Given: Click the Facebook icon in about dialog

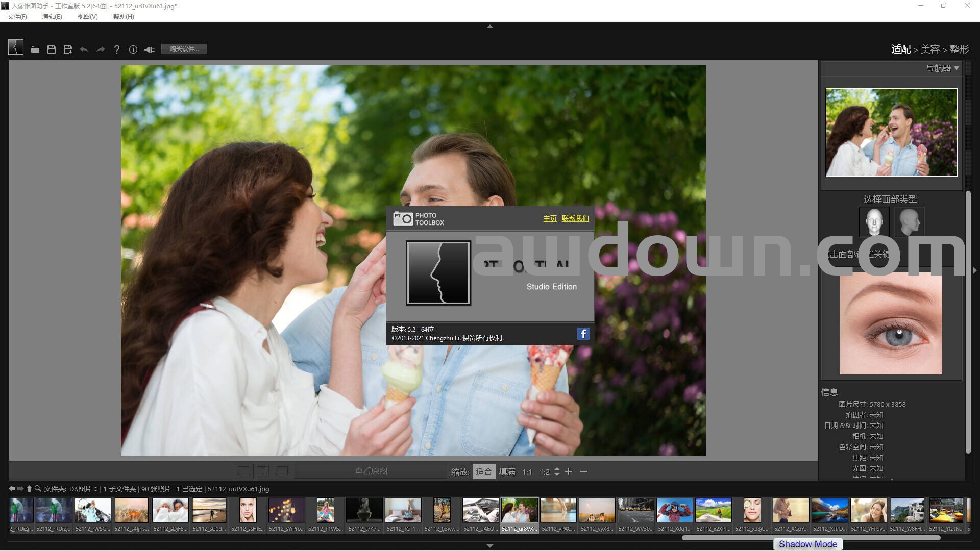Looking at the screenshot, I should tap(583, 334).
